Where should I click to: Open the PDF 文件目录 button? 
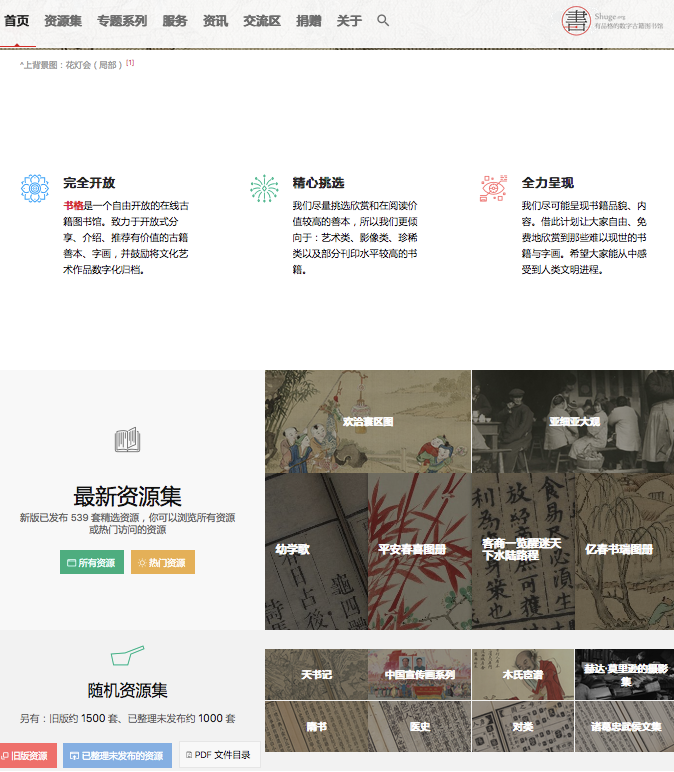[219, 754]
